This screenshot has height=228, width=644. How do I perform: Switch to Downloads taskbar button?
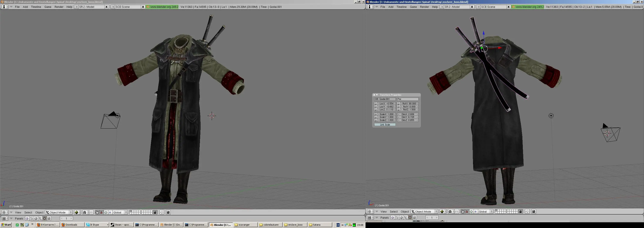pos(72,225)
